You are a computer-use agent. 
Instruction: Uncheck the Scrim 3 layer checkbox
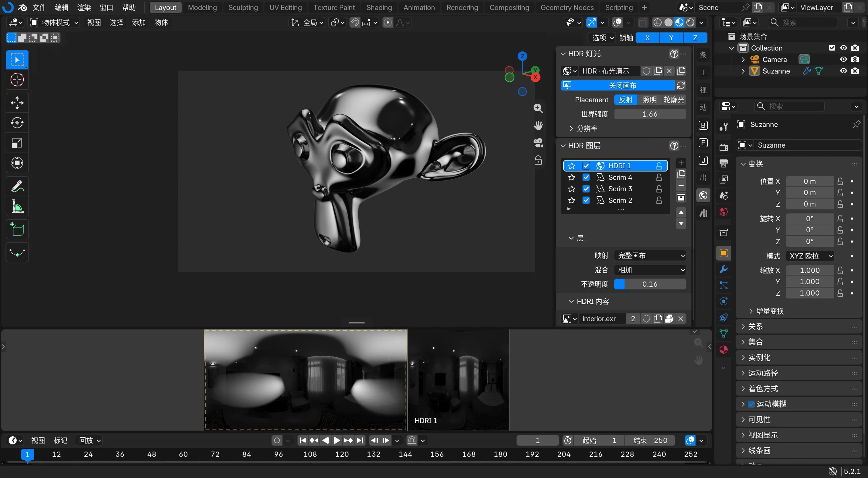(586, 188)
